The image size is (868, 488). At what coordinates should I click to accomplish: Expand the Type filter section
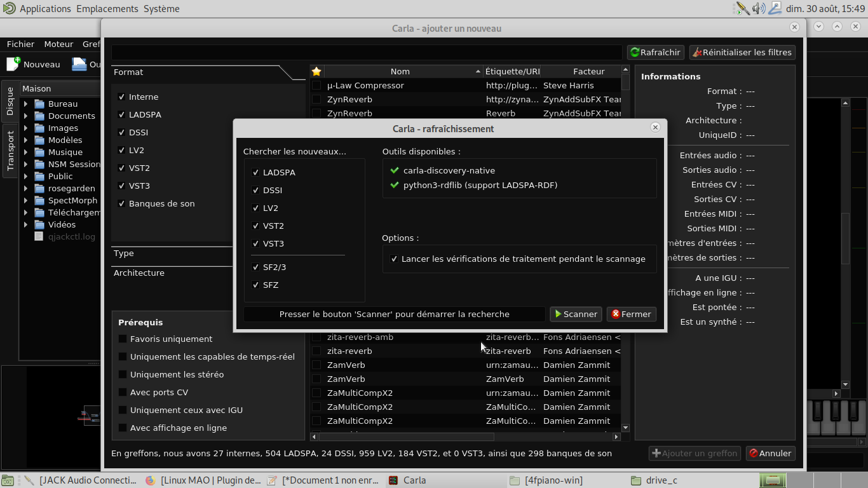coord(173,253)
